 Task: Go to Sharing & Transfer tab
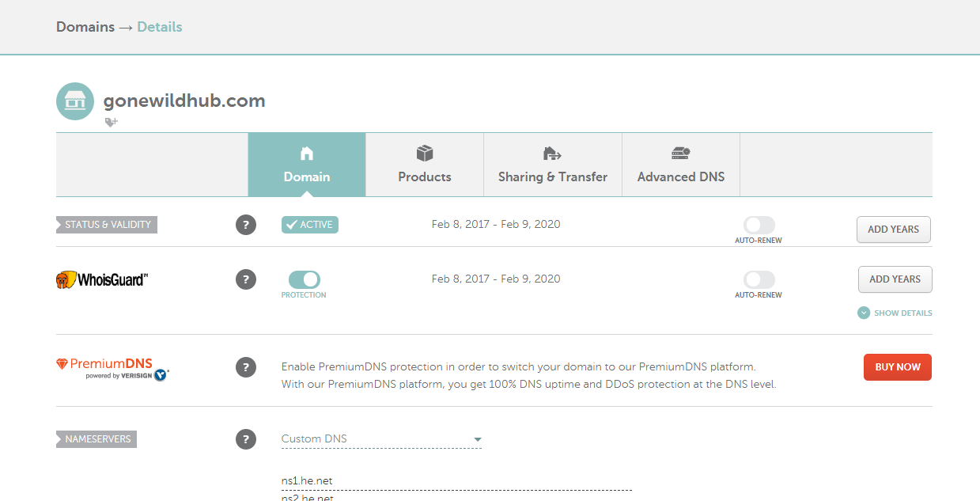click(553, 165)
